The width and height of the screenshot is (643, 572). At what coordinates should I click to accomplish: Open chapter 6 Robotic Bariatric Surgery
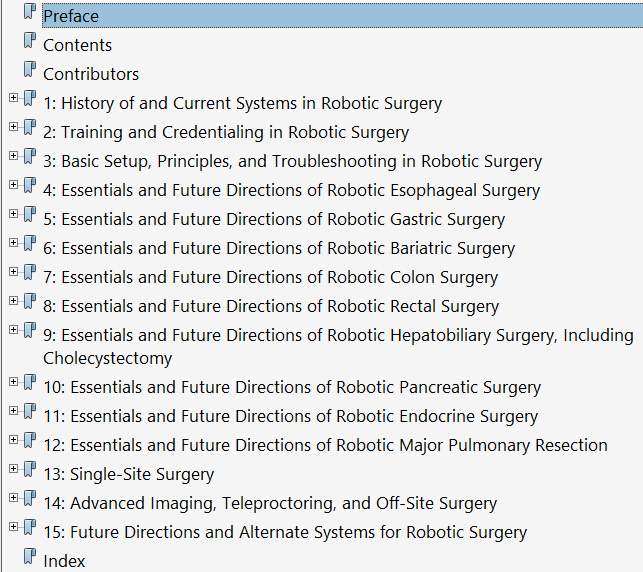tap(279, 248)
